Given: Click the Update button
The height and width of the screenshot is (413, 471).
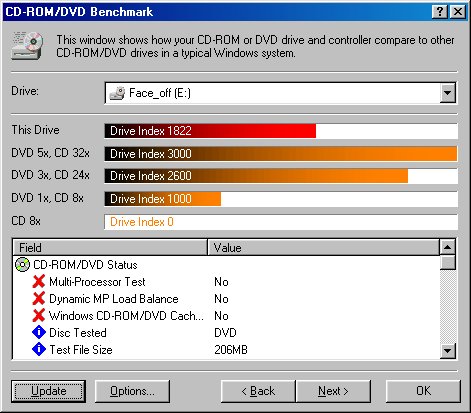Looking at the screenshot, I should (48, 391).
